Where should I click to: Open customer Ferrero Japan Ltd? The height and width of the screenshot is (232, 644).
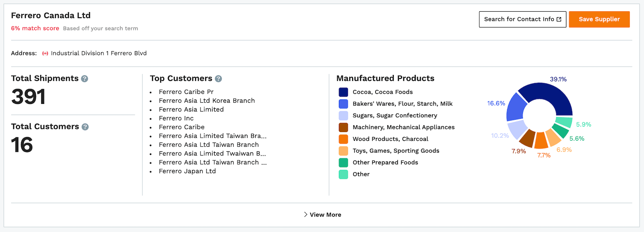pos(187,171)
